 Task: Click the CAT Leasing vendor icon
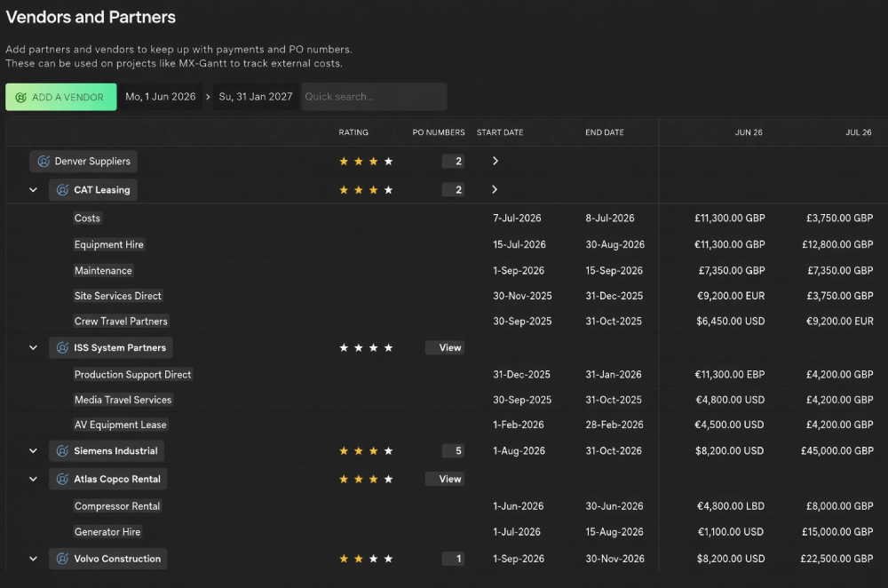(63, 190)
